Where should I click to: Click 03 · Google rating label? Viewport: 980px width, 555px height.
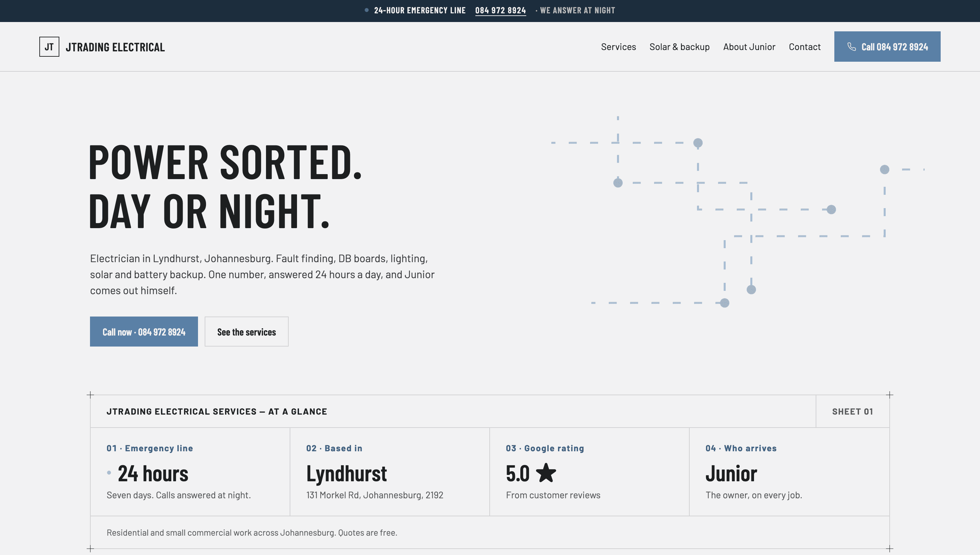(x=545, y=448)
